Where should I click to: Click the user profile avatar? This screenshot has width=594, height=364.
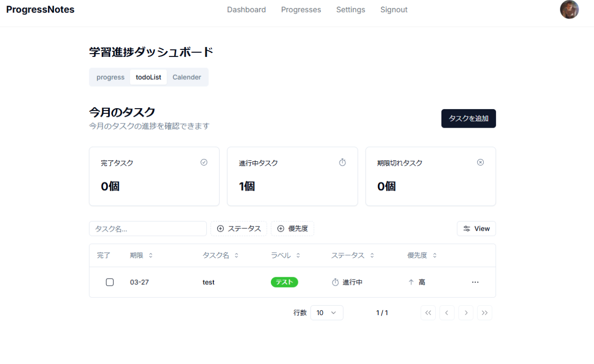[569, 9]
